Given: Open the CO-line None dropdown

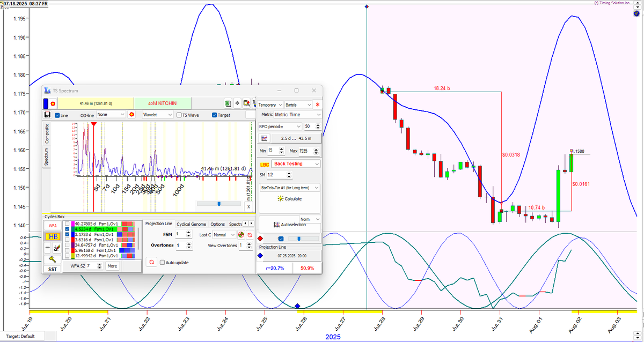Looking at the screenshot, I should [109, 114].
